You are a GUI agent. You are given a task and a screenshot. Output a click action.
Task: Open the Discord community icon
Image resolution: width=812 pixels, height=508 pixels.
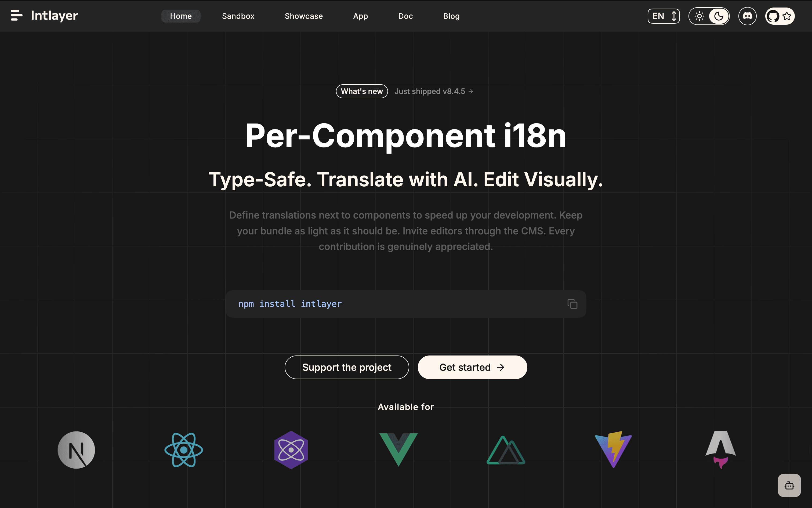[x=747, y=16]
